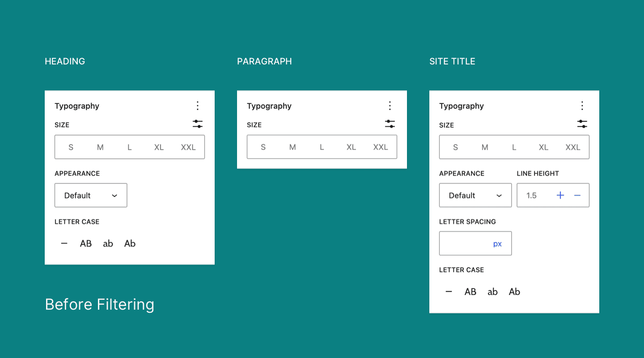
Task: Expand Appearance dropdown in Heading panel
Action: point(91,196)
